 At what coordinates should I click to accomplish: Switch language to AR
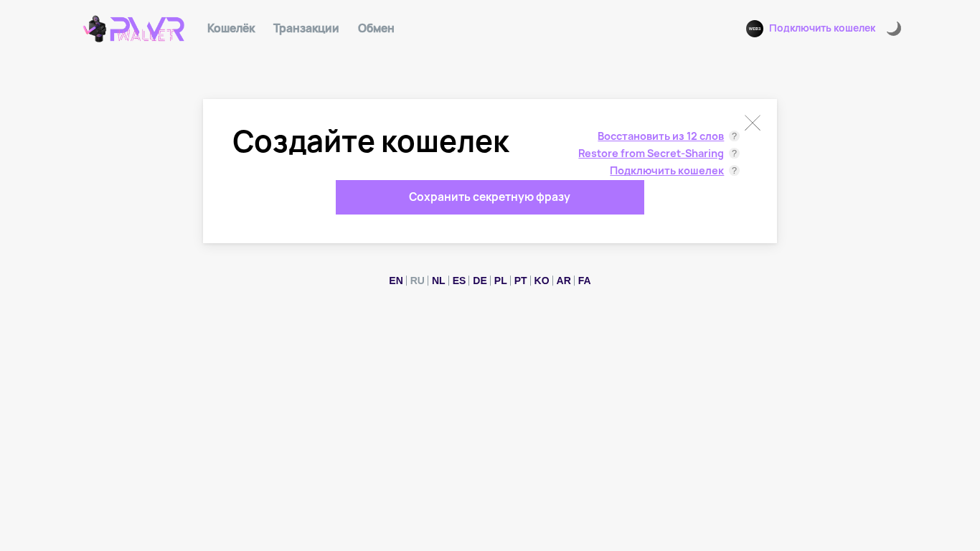tap(564, 281)
